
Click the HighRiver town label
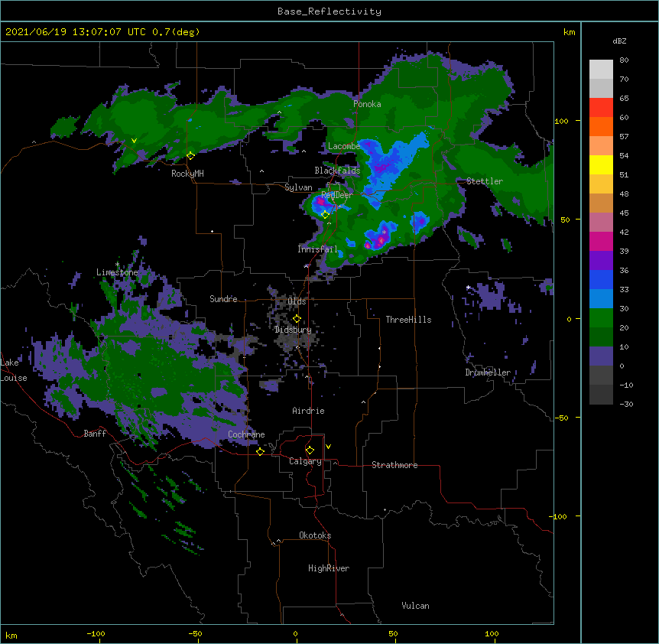tap(329, 568)
